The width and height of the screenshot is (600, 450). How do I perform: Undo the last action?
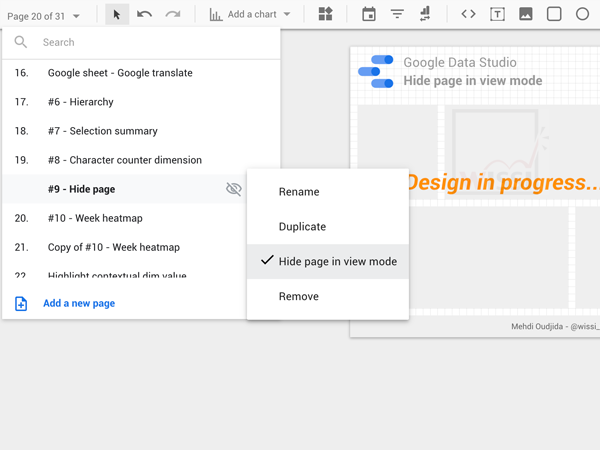pos(145,15)
